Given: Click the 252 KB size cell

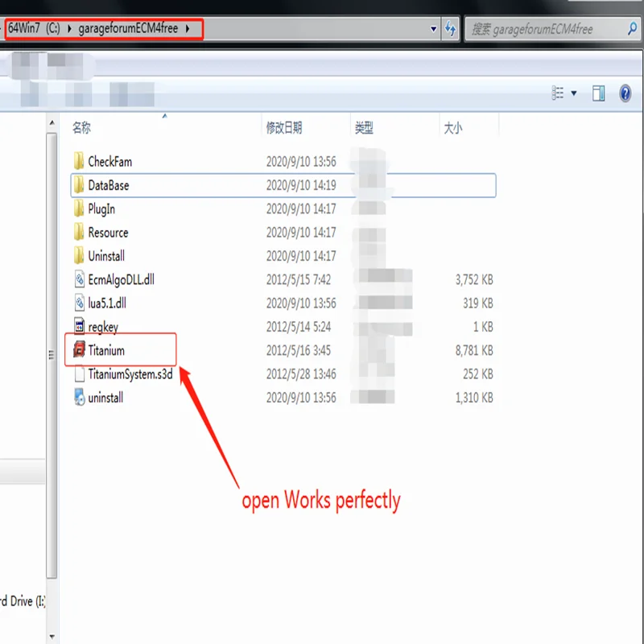Looking at the screenshot, I should 478,374.
